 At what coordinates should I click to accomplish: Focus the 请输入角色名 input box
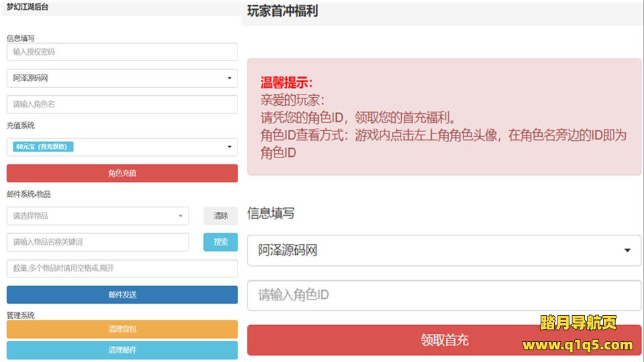[x=122, y=105]
